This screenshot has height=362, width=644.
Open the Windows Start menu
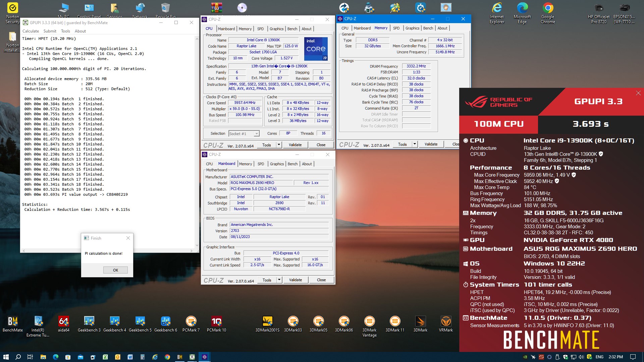click(x=6, y=357)
